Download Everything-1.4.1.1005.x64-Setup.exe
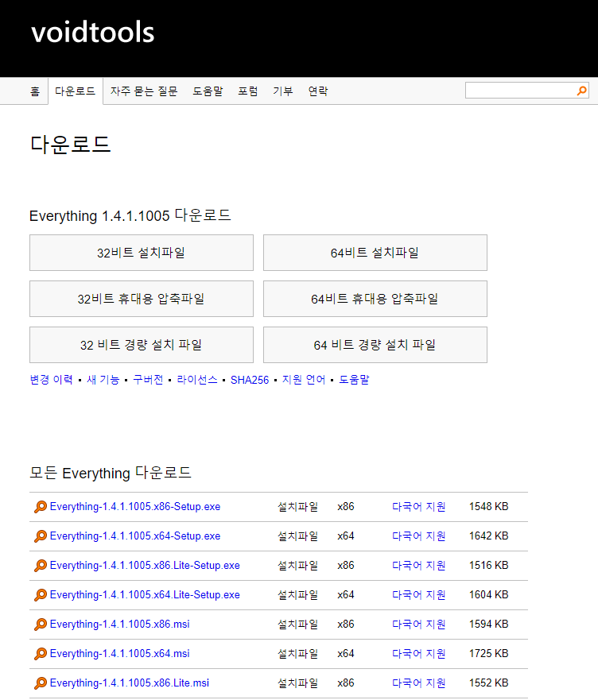 pyautogui.click(x=135, y=536)
